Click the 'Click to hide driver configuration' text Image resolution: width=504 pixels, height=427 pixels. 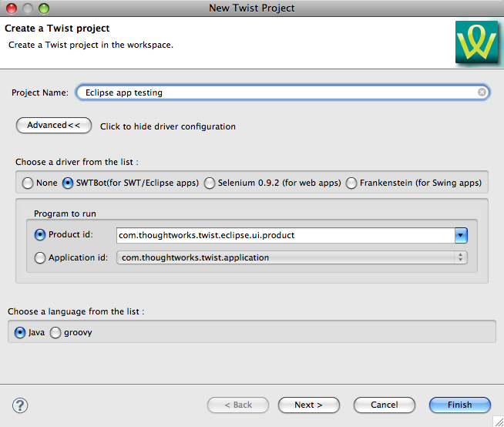pyautogui.click(x=168, y=126)
